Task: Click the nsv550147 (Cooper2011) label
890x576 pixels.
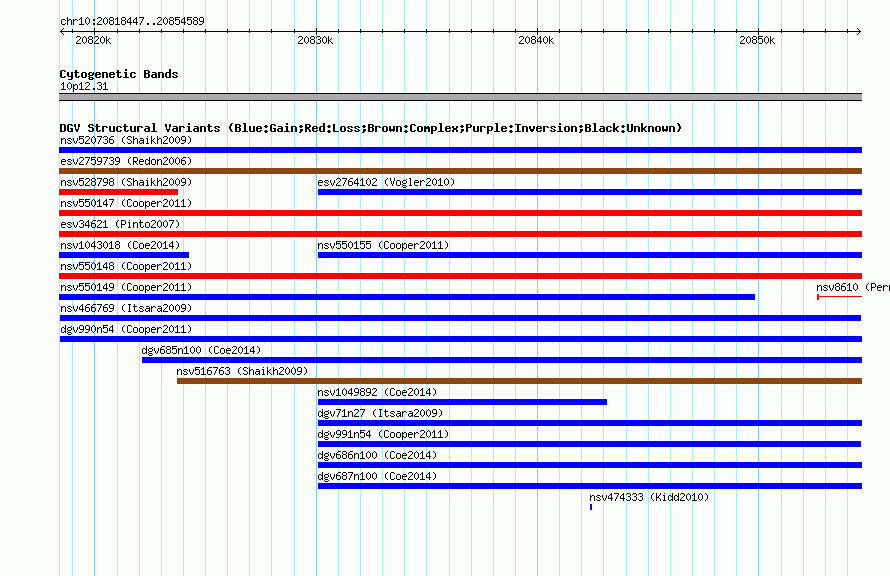Action: [126, 203]
